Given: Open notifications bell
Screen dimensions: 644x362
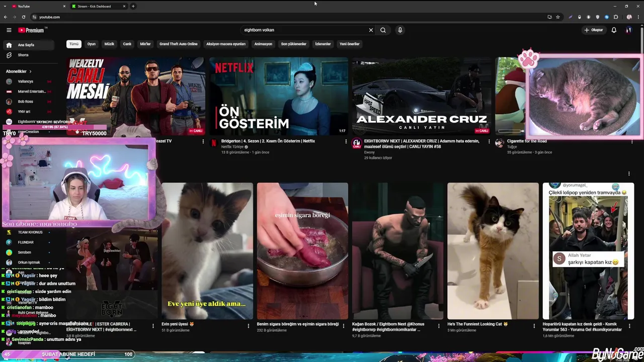Looking at the screenshot, I should point(614,30).
